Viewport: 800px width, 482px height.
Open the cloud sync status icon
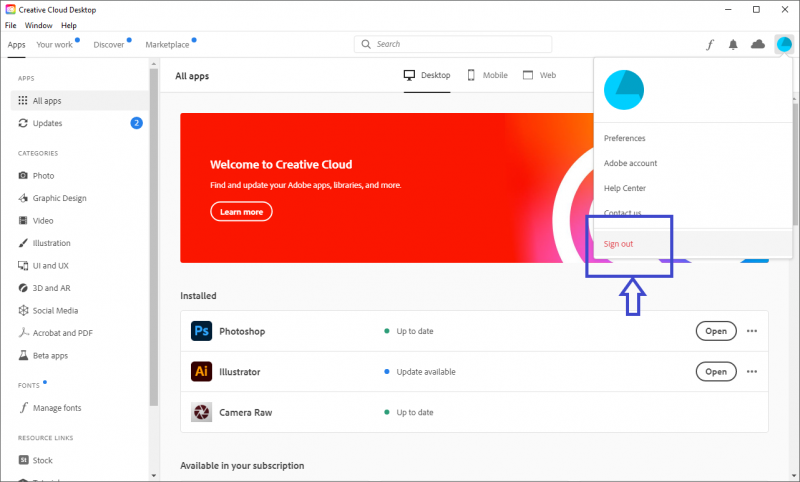(758, 44)
